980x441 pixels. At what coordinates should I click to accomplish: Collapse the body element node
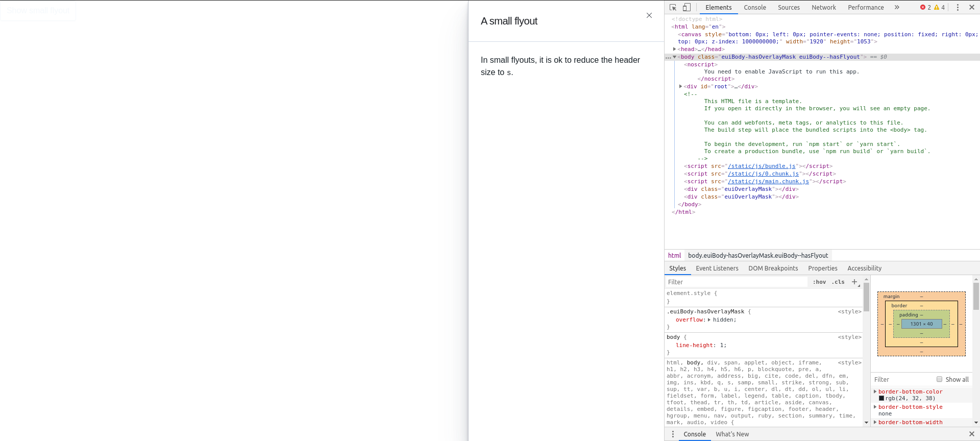675,57
